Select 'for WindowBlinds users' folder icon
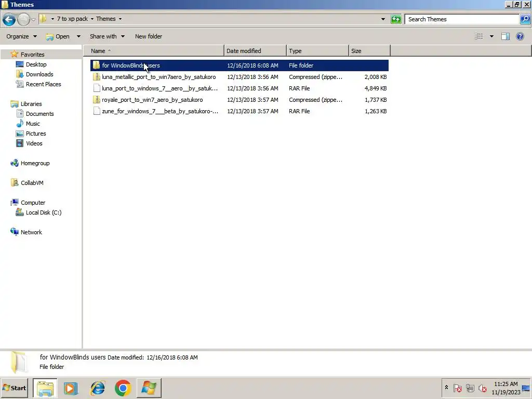This screenshot has width=532, height=399. (x=96, y=65)
